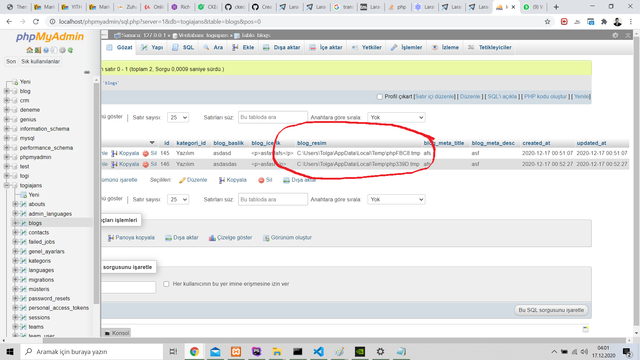Click the Çizelge göster link
This screenshot has width=640, height=360.
pos(231,238)
